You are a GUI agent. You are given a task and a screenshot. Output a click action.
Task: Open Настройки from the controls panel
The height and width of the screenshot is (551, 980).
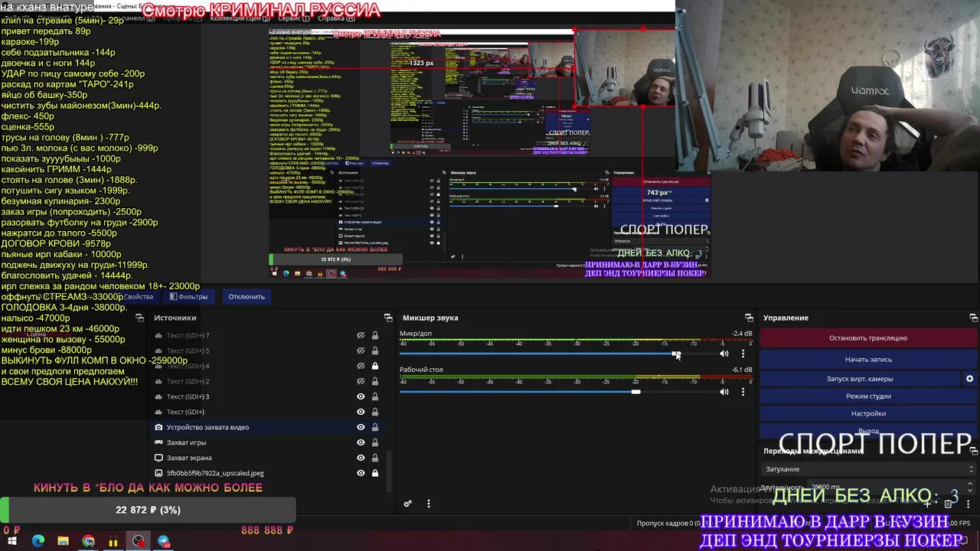coord(868,413)
